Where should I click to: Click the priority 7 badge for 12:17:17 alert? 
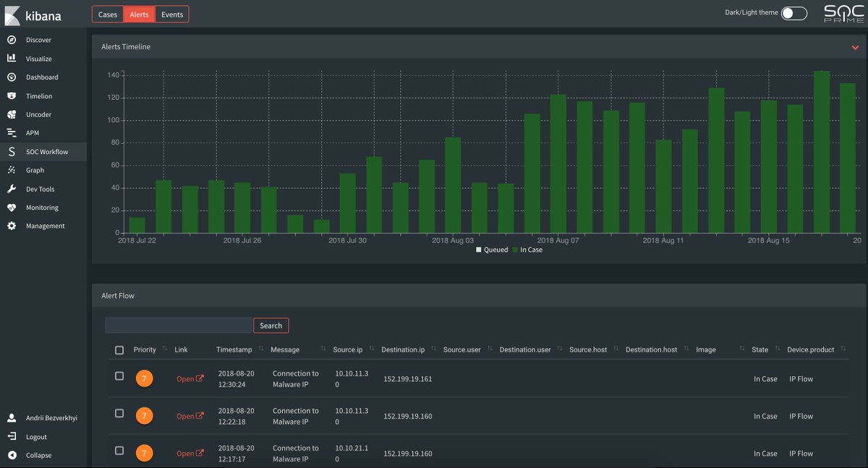(144, 453)
